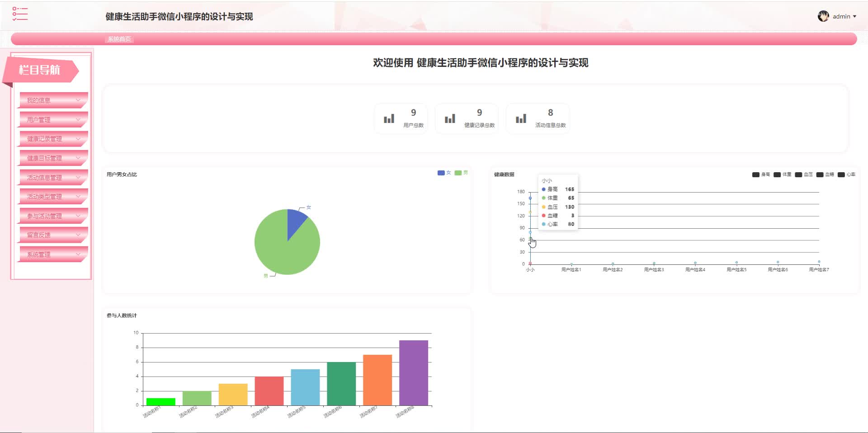Expand 我的信息 menu

point(53,100)
